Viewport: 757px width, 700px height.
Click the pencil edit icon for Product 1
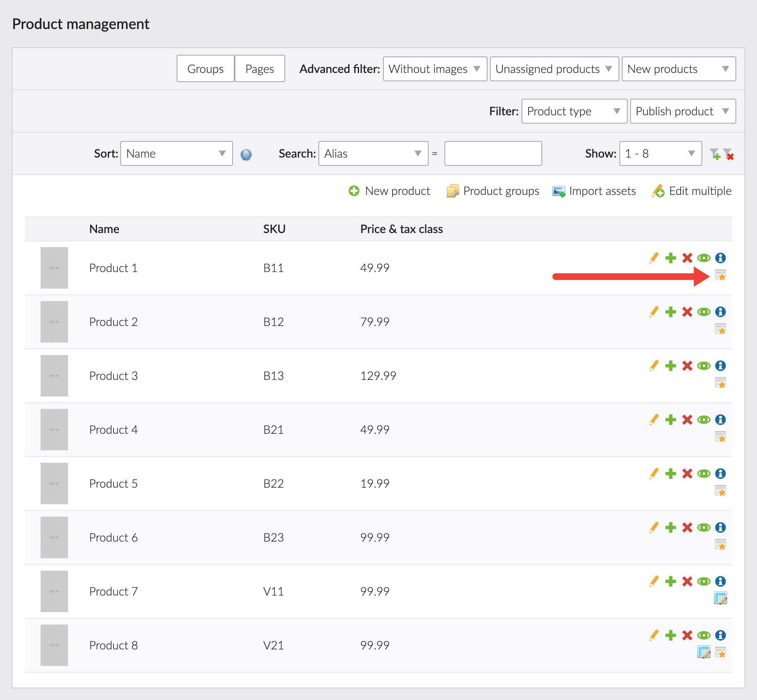click(x=654, y=258)
